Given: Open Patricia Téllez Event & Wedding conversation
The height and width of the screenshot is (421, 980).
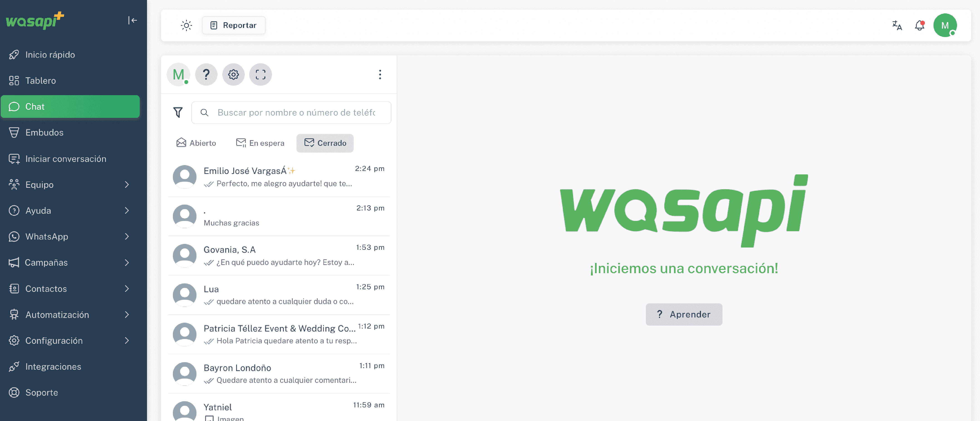Looking at the screenshot, I should pyautogui.click(x=279, y=334).
